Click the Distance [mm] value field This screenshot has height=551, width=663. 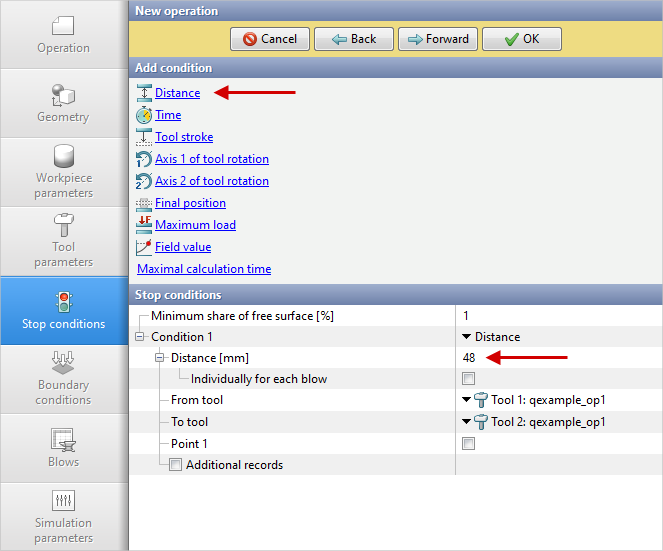coord(555,357)
